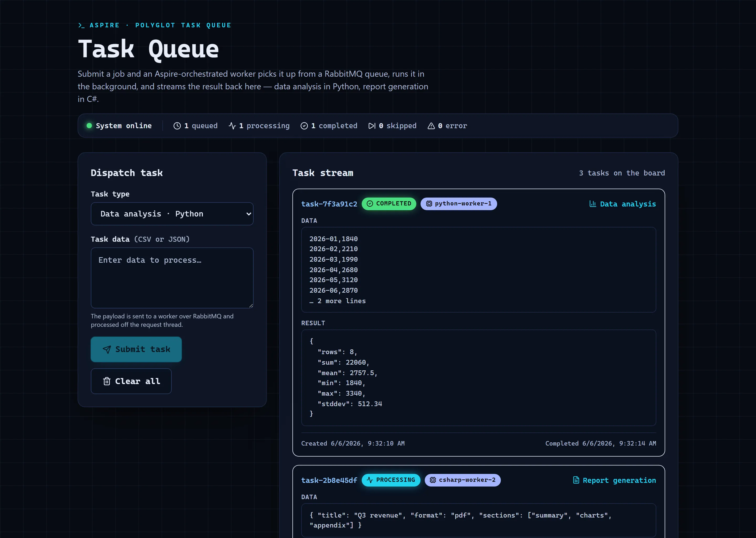Click the skip icon beside 0 skipped
This screenshot has width=756, height=538.
(x=372, y=126)
